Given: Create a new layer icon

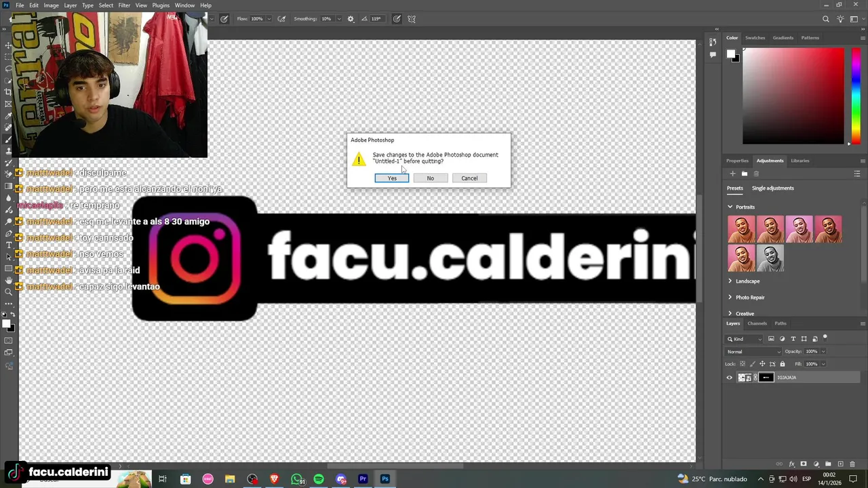Looking at the screenshot, I should (841, 464).
